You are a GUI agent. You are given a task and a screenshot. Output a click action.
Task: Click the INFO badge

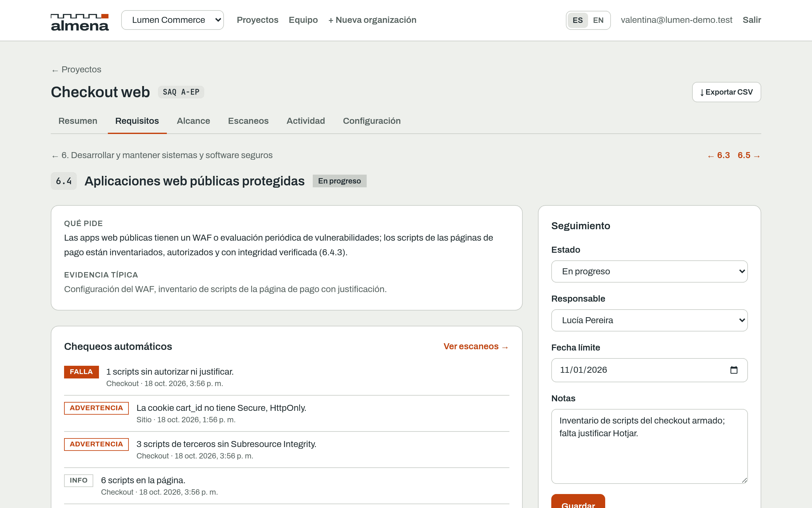coord(79,480)
